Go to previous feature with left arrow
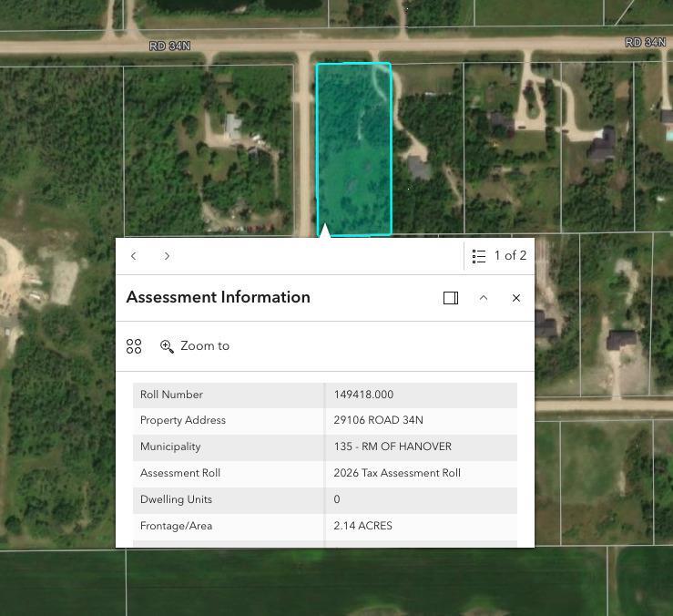The height and width of the screenshot is (616, 673). [134, 256]
